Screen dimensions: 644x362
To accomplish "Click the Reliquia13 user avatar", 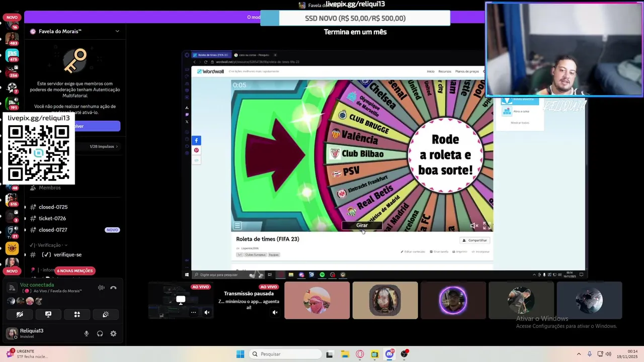I will click(x=12, y=333).
